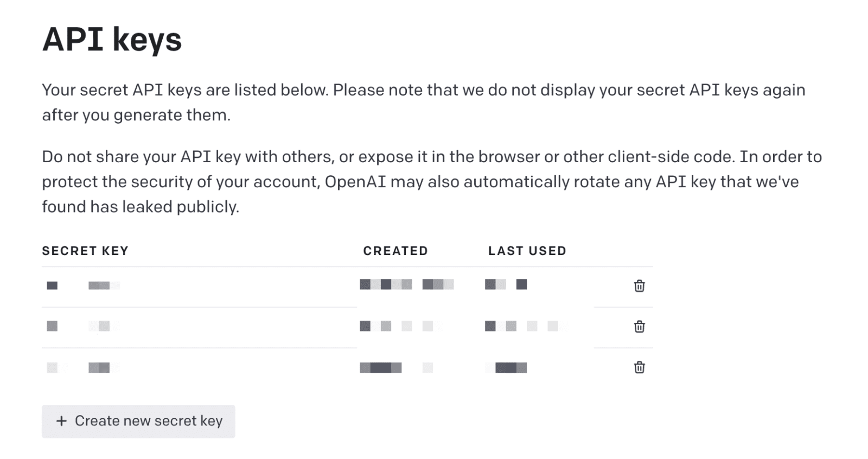The width and height of the screenshot is (868, 459).
Task: Click the first row's last used date
Action: [x=506, y=284]
